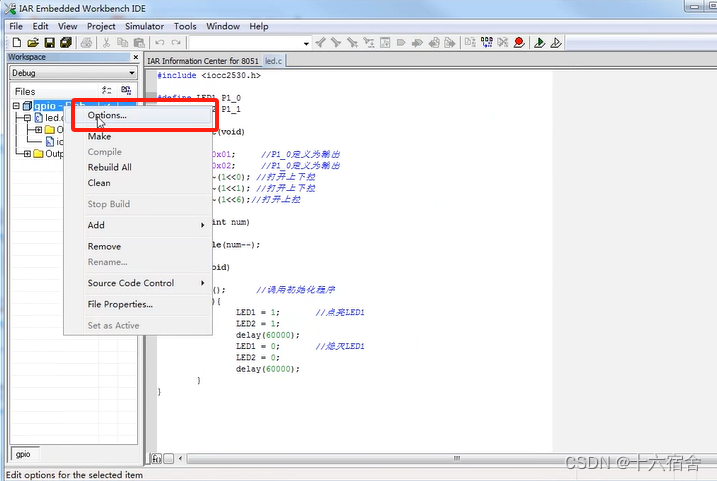Viewport: 717px width, 481px height.
Task: Click the f() function list button at editor bottom
Action: (156, 458)
